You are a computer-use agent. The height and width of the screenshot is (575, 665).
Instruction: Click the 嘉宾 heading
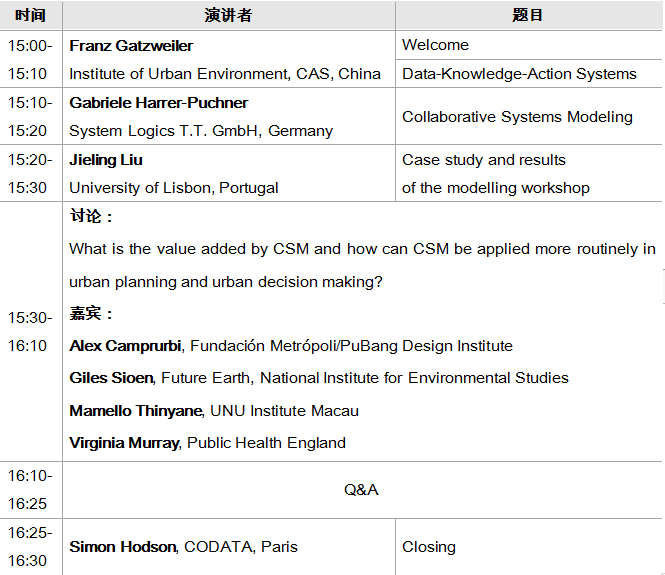pyautogui.click(x=91, y=314)
